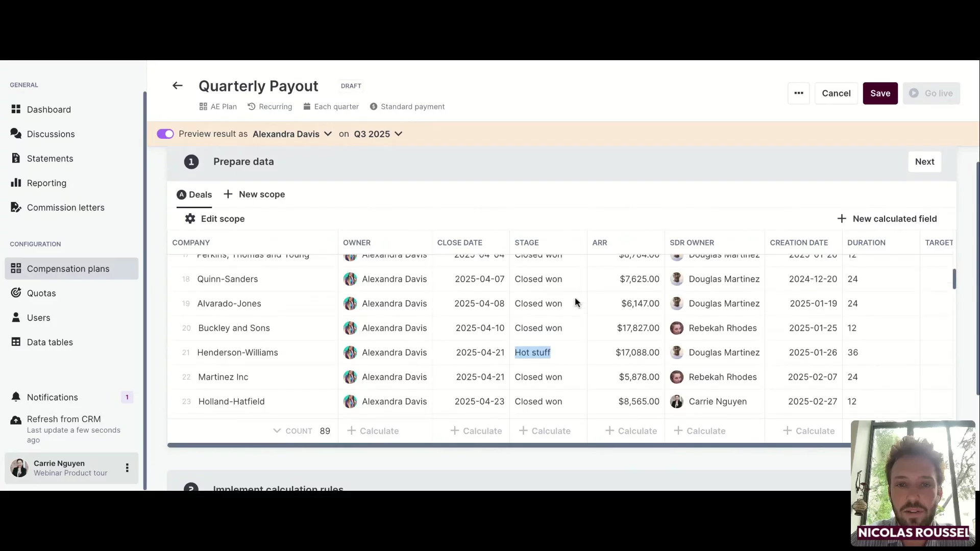Open the Q3 2025 period dropdown
Image resolution: width=980 pixels, height=551 pixels.
378,134
